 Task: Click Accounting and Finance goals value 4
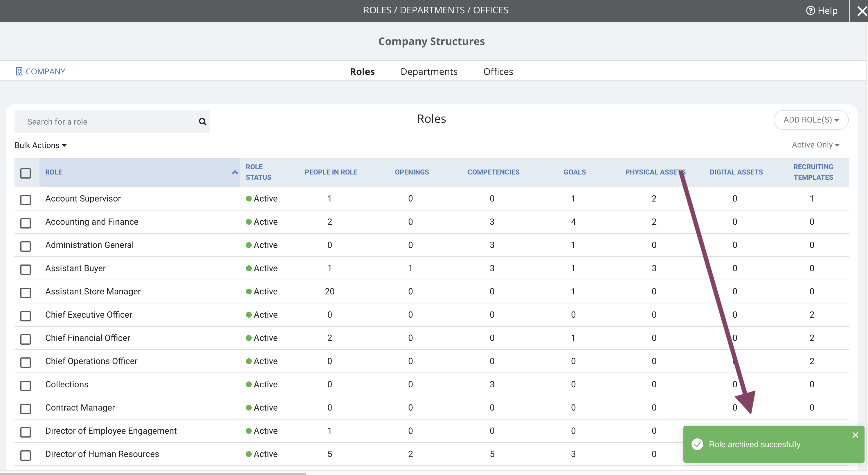[573, 222]
